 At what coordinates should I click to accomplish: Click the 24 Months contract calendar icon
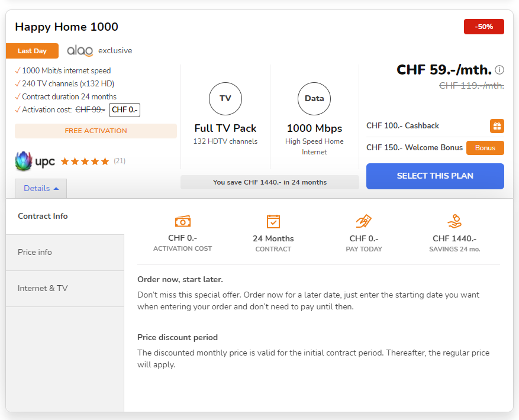pyautogui.click(x=273, y=221)
